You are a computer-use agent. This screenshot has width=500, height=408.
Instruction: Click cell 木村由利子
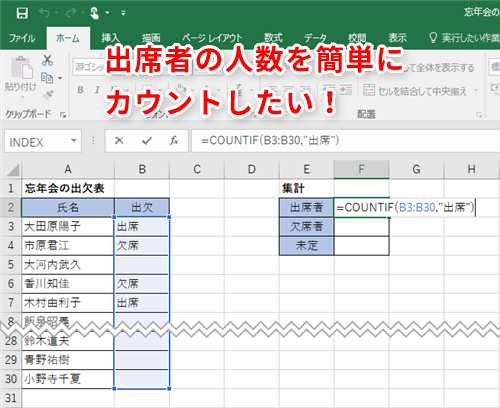(x=68, y=303)
